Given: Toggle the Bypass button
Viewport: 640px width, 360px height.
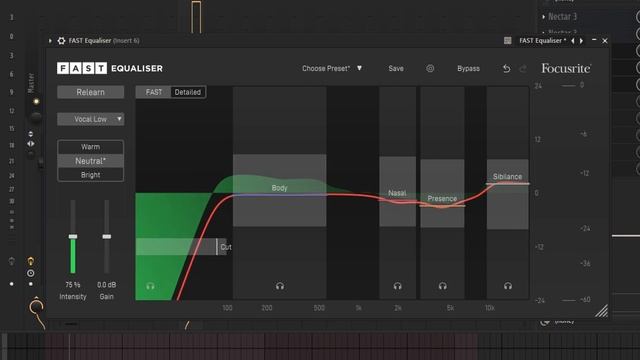Looking at the screenshot, I should click(468, 69).
